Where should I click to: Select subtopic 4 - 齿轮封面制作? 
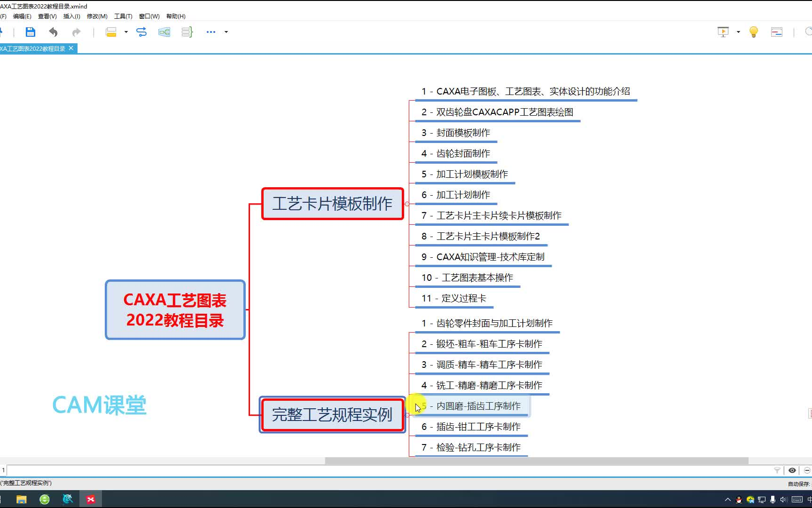coord(456,154)
